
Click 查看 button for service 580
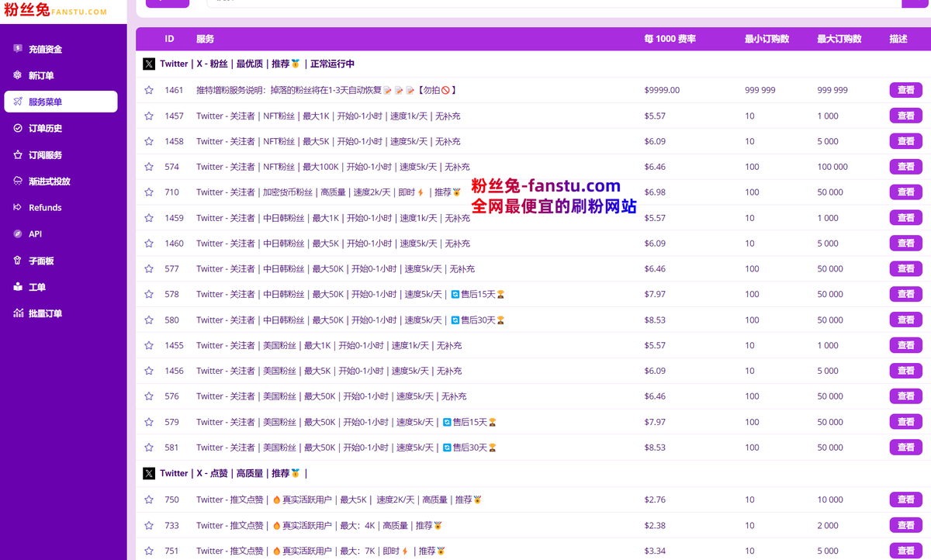pos(905,320)
